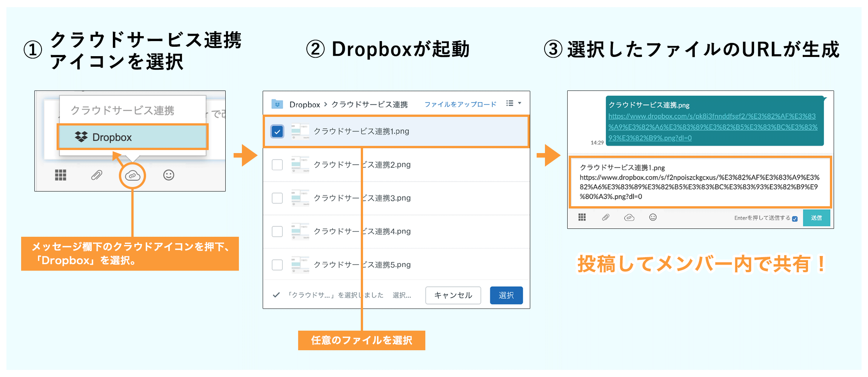The image size is (868, 377).
Task: Check the クラウドサービス連携4.png checkbox
Action: (277, 231)
